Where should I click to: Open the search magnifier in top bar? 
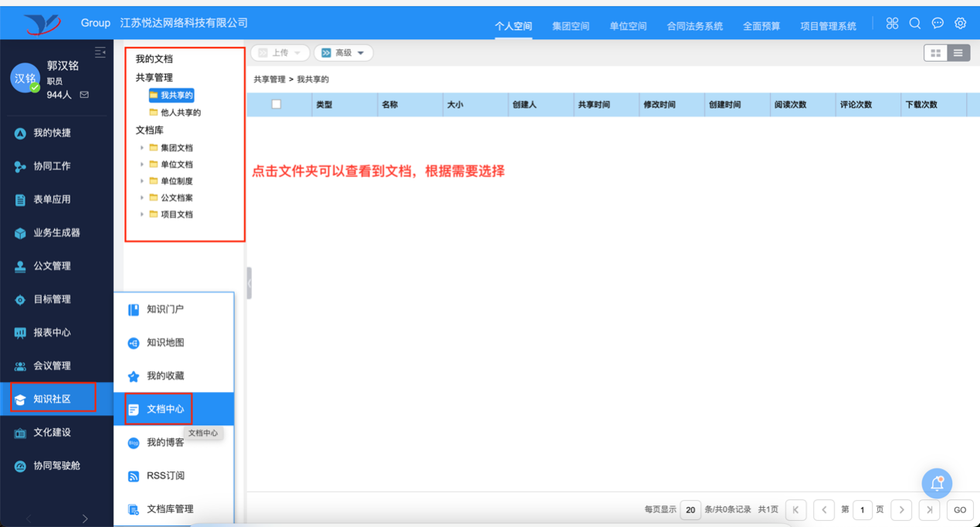915,23
